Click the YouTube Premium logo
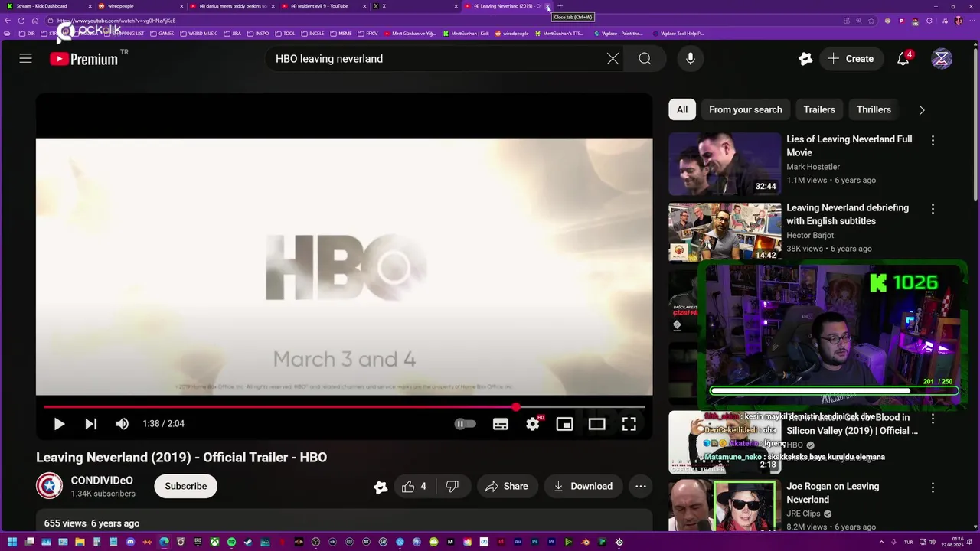980x551 pixels. click(83, 59)
